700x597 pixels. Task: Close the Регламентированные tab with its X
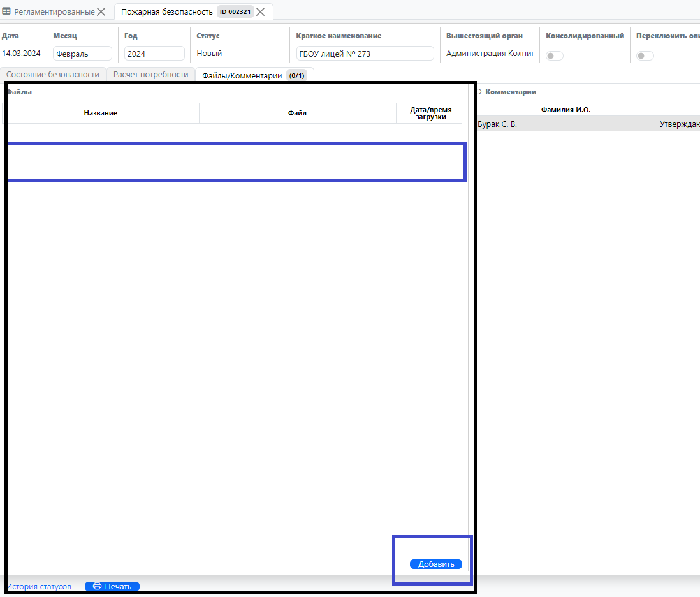101,11
